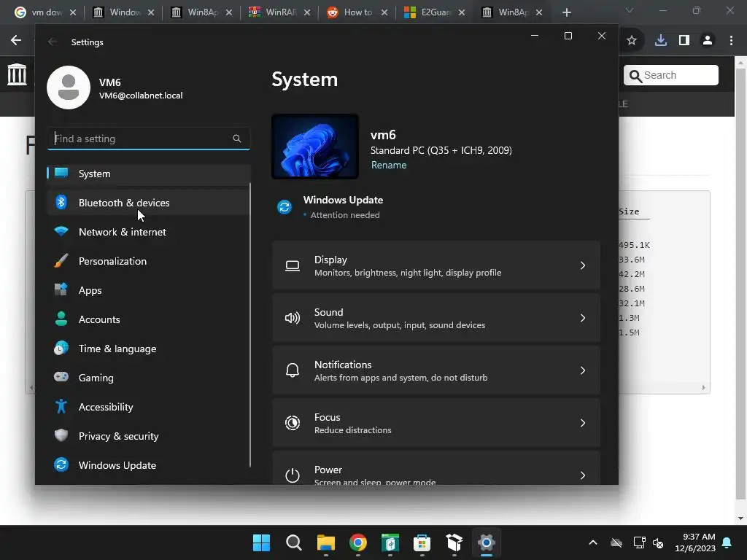Open Microsoft Store from taskbar
Image resolution: width=747 pixels, height=560 pixels.
point(422,542)
